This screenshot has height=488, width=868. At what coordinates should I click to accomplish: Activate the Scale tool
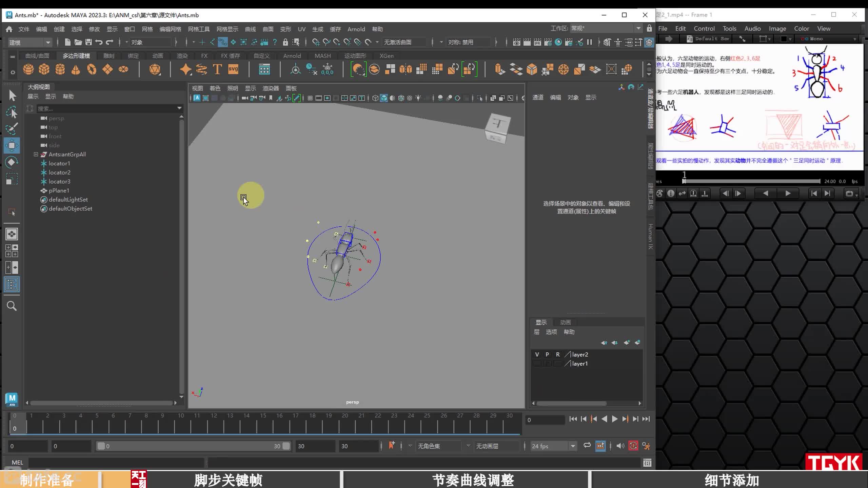click(12, 179)
